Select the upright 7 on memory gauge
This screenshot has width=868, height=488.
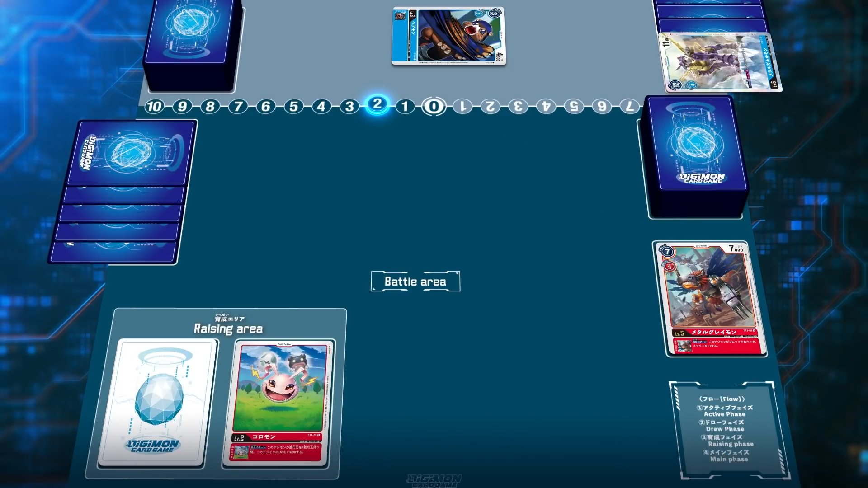[238, 107]
